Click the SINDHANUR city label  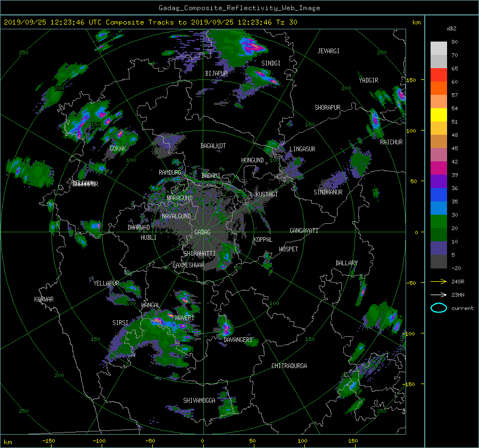click(x=328, y=192)
